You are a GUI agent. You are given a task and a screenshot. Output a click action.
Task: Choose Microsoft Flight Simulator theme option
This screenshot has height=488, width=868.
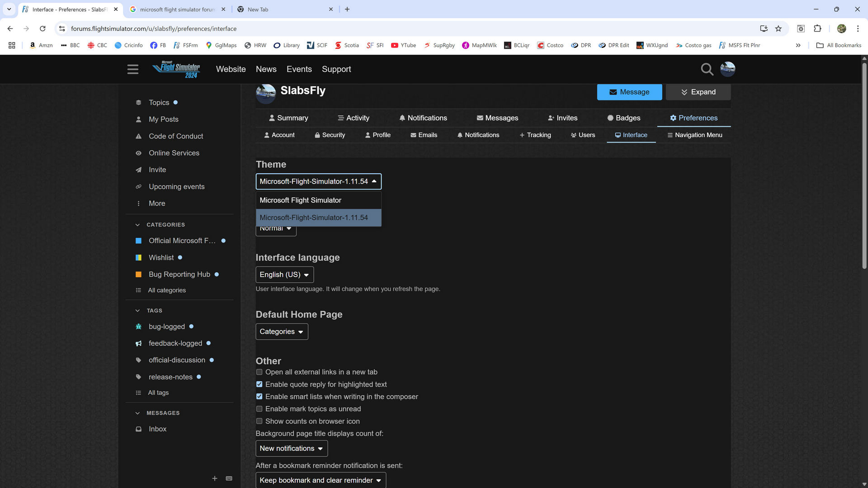point(318,200)
